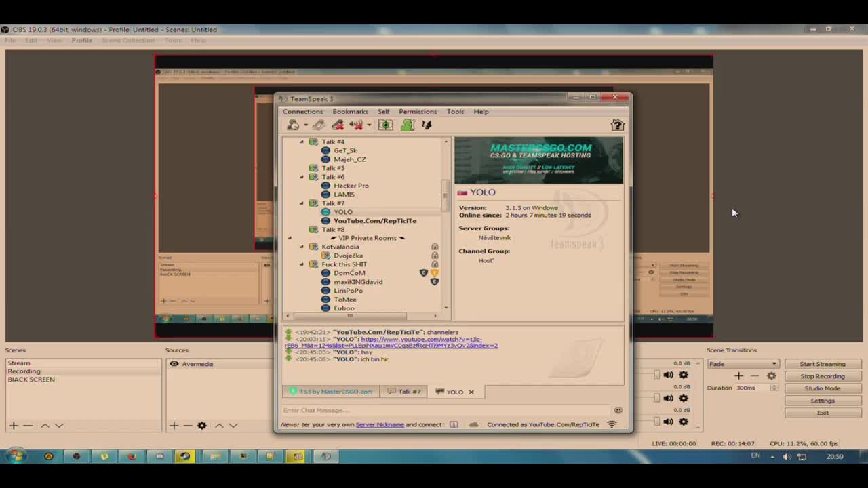Open transition properties gear icon
Screen dimensions: 868x488
[x=771, y=375]
